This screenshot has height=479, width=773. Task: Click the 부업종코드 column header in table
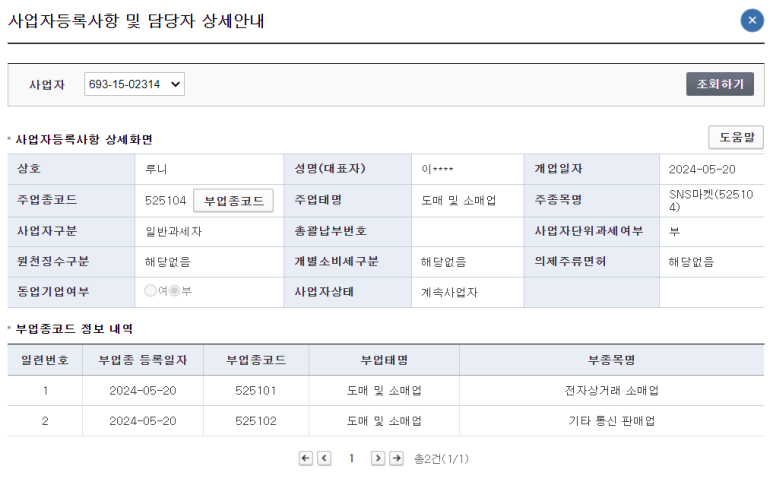[x=256, y=360]
